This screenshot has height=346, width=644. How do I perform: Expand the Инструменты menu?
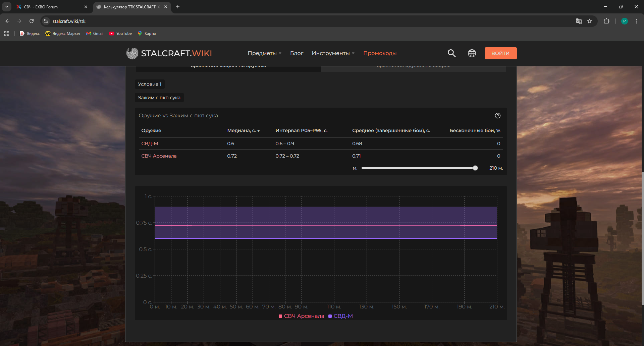pyautogui.click(x=333, y=53)
